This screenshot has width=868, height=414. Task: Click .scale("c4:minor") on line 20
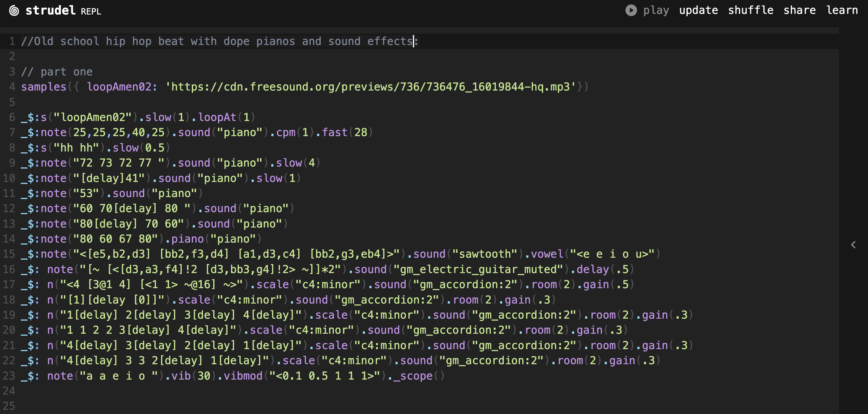[302, 330]
